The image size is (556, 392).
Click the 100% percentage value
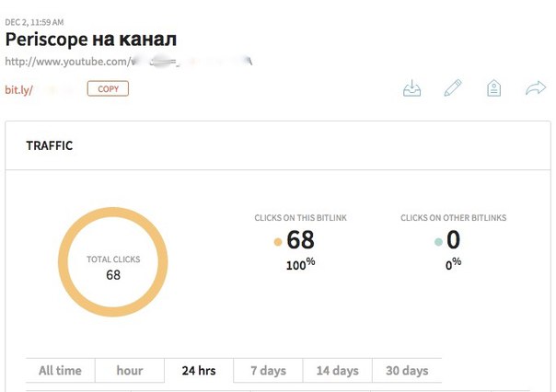(x=300, y=264)
